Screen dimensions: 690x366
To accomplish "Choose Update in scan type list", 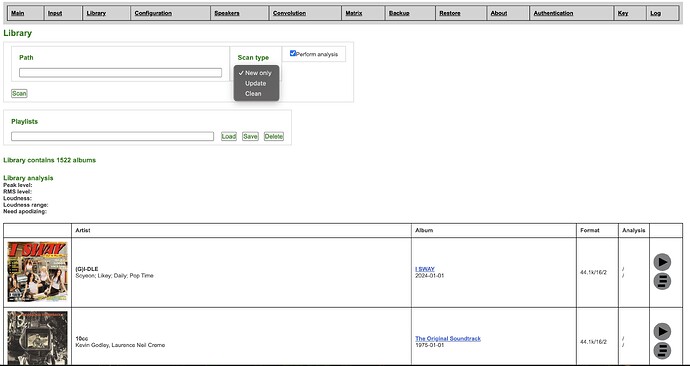I will (256, 83).
